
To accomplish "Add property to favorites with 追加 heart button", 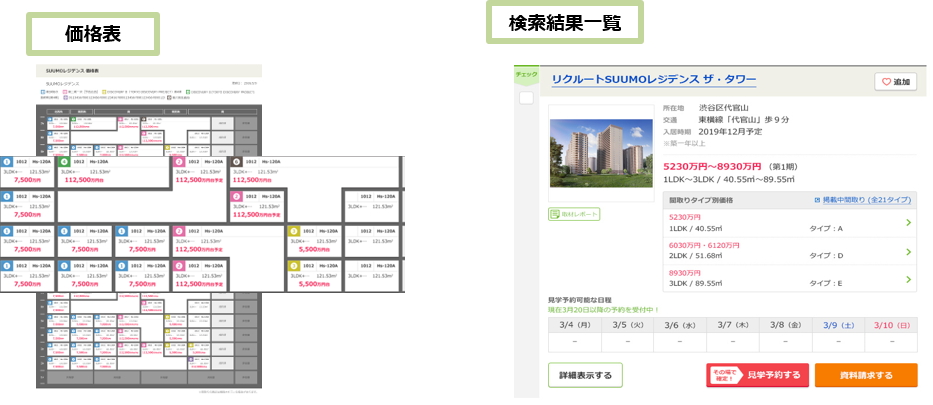I will pyautogui.click(x=896, y=82).
